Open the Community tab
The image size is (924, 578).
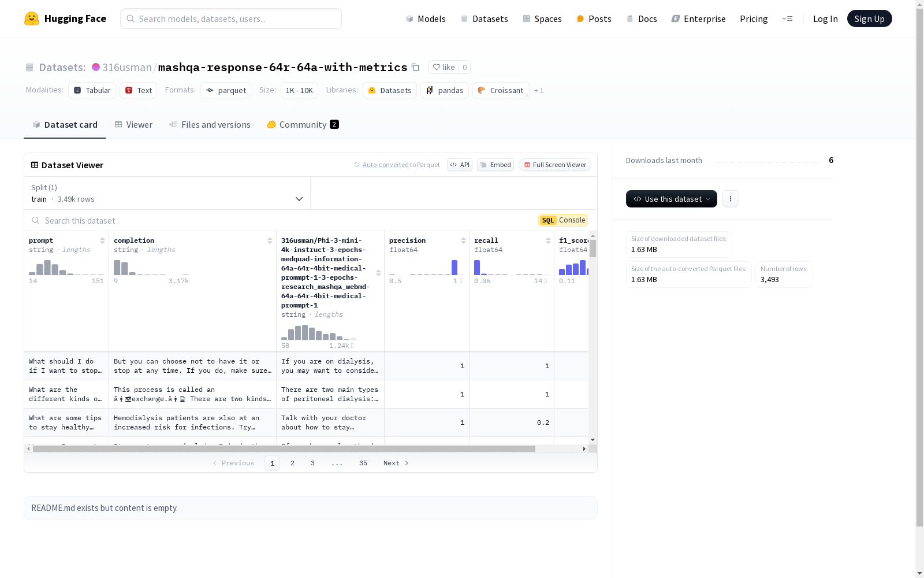point(303,125)
